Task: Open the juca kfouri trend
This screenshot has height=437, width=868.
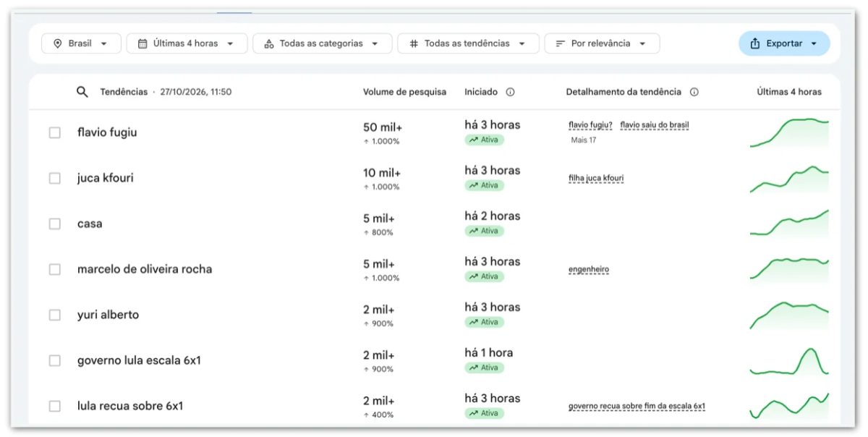Action: (106, 178)
